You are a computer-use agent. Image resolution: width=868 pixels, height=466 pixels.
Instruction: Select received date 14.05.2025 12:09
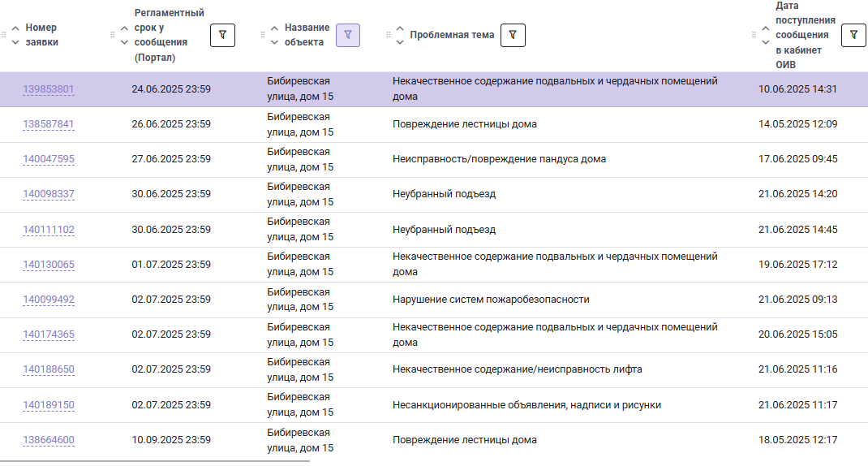click(797, 124)
